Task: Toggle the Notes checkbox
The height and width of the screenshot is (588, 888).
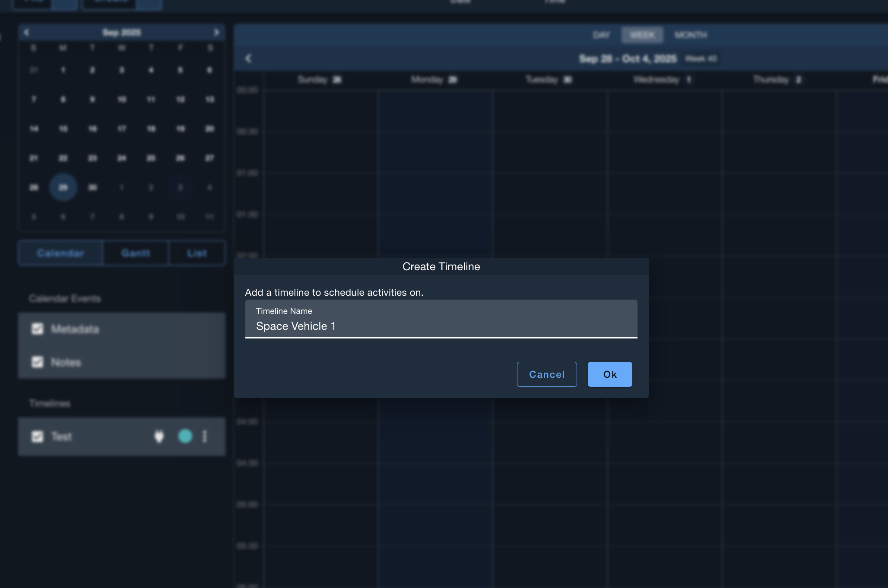Action: click(38, 362)
